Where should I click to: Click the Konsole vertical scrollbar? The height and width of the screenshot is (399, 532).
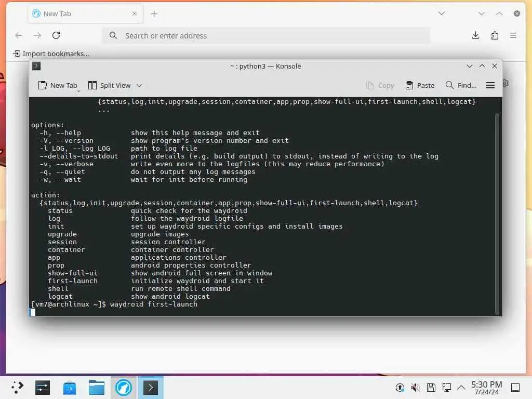497,214
